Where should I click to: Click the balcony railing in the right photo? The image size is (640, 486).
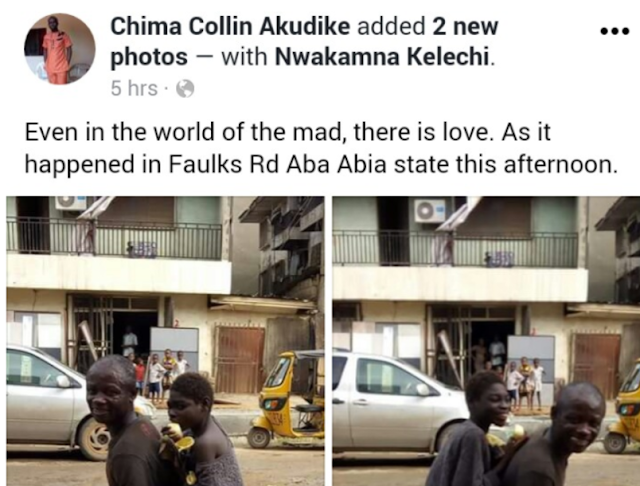[455, 249]
